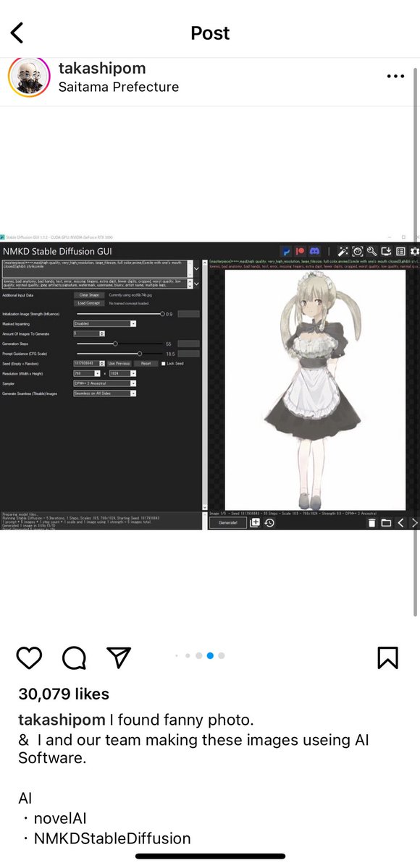Image resolution: width=420 pixels, height=868 pixels.
Task: Click the Clear Image button
Action: coord(89,295)
